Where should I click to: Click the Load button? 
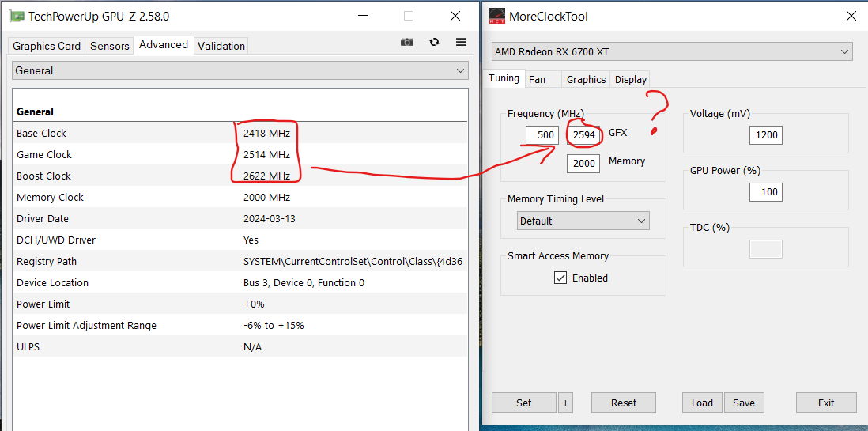tap(702, 403)
